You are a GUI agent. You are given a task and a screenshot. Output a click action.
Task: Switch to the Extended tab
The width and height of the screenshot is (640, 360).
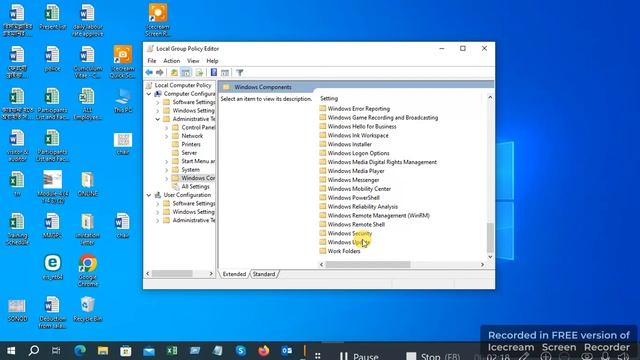(x=234, y=274)
